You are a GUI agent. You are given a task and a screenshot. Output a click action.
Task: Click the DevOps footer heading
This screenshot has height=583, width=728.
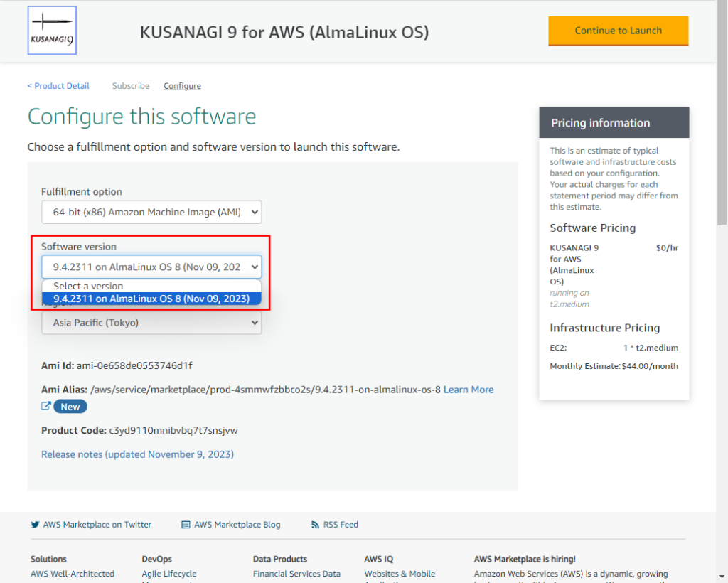click(156, 559)
